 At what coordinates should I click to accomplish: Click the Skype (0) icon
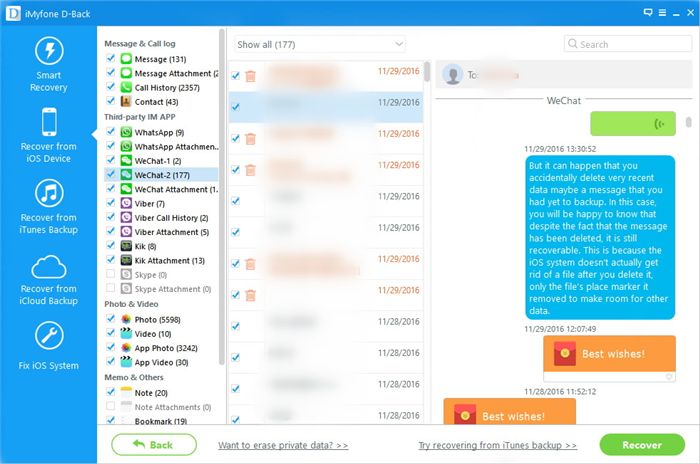coord(126,274)
